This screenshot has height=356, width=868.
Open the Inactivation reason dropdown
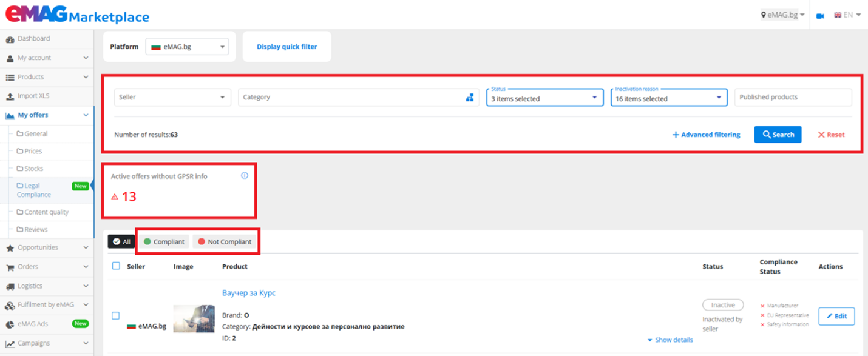(x=669, y=97)
